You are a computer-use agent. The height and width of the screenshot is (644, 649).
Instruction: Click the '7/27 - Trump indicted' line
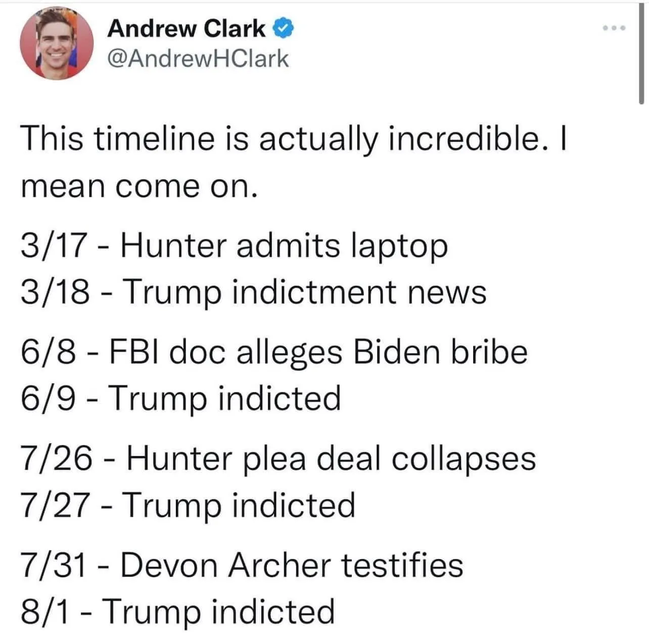pyautogui.click(x=188, y=505)
